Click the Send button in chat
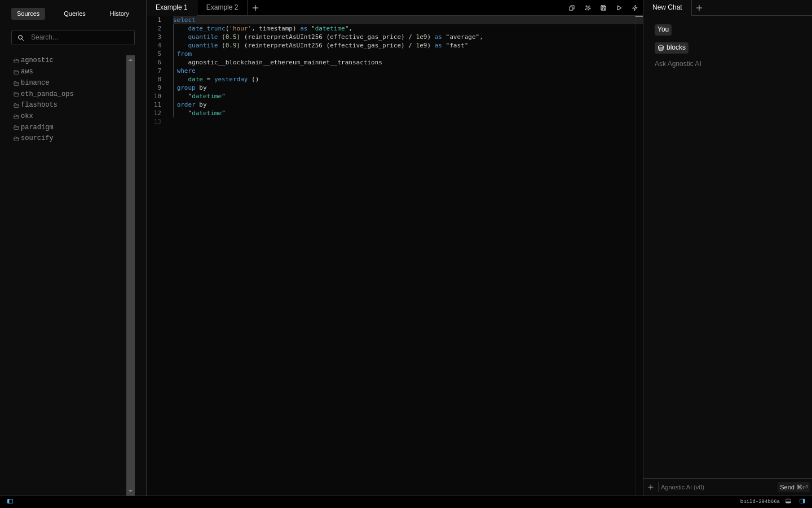 pyautogui.click(x=793, y=487)
